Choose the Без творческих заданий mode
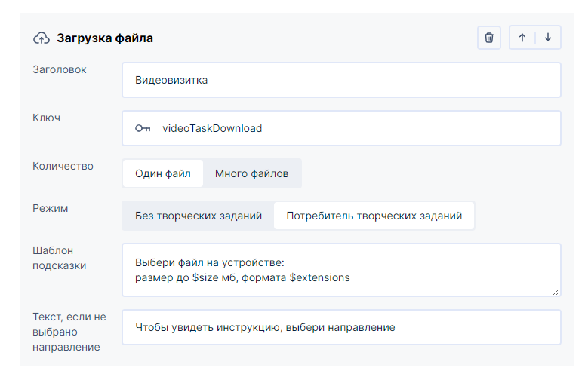The height and width of the screenshot is (380, 588). coord(199,216)
